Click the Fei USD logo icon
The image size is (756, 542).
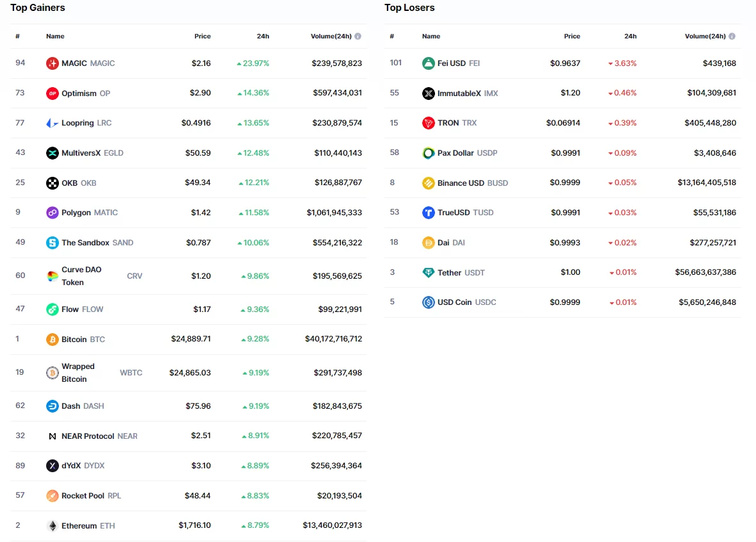pyautogui.click(x=429, y=63)
